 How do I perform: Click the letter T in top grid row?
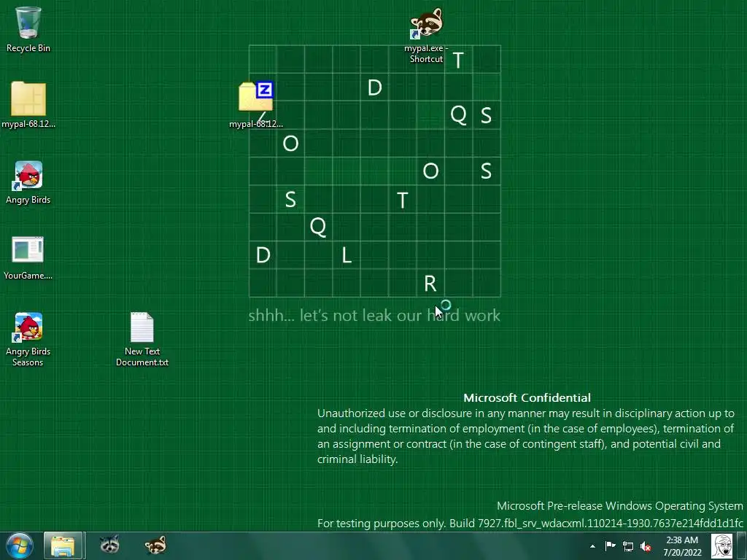(458, 60)
